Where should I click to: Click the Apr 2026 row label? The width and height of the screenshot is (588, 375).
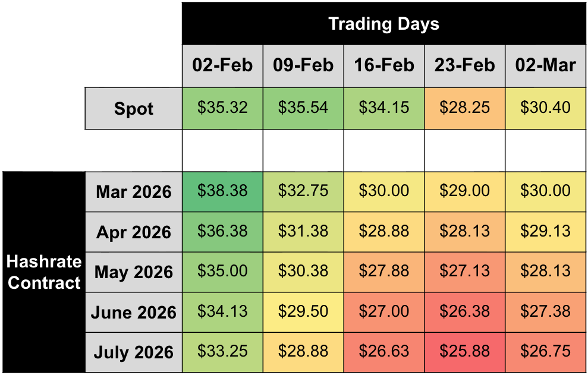click(x=134, y=232)
